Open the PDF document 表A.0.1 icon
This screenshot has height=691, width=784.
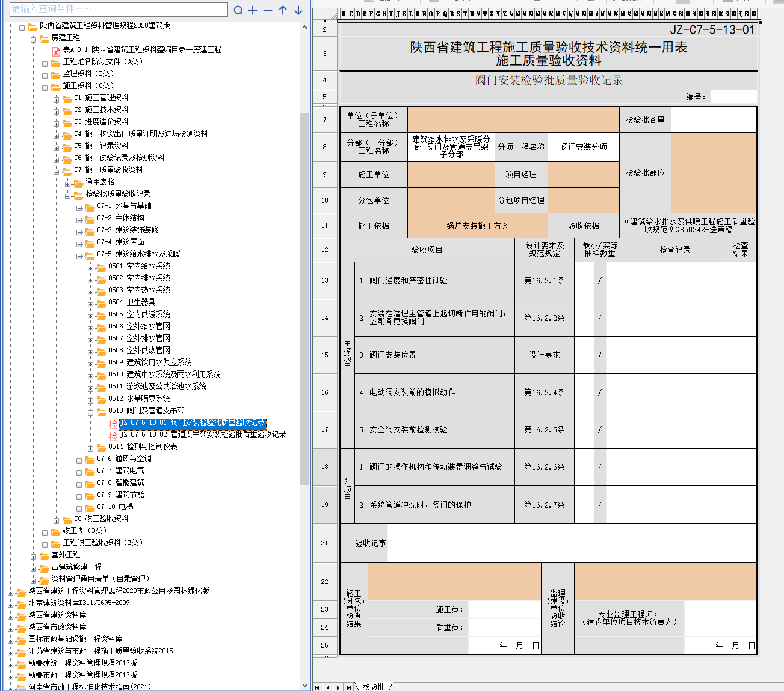(x=56, y=51)
